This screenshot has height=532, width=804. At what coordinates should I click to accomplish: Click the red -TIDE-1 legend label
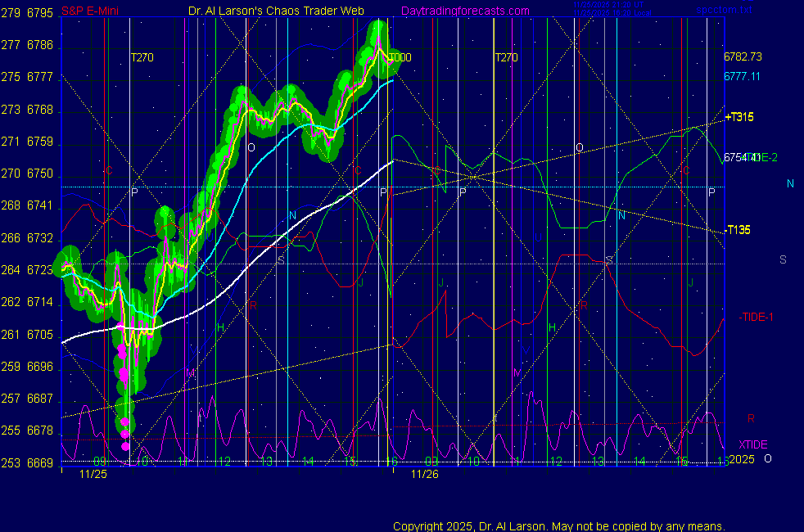(x=757, y=317)
